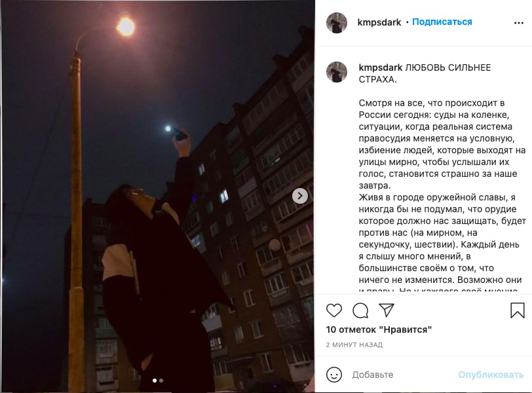This screenshot has width=532, height=393.
Task: Select first carousel dot indicator
Action: [155, 381]
